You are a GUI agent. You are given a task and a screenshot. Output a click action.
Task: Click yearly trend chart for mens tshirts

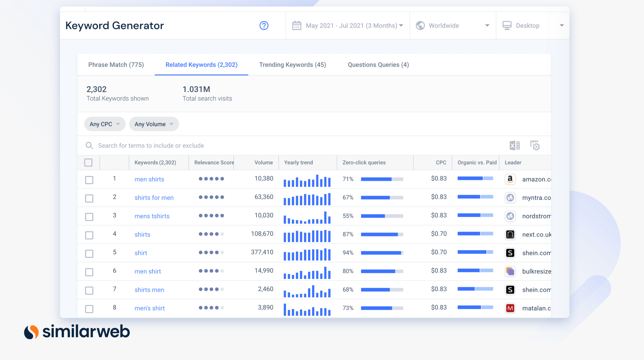tap(307, 218)
